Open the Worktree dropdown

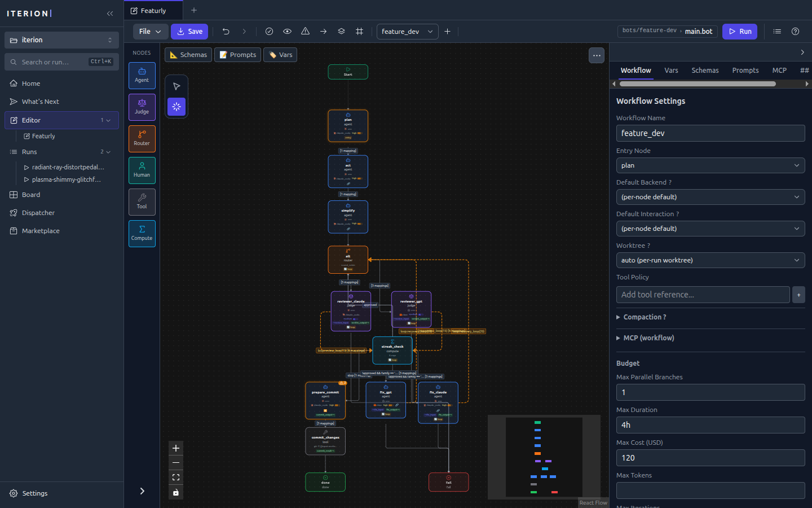tap(710, 260)
